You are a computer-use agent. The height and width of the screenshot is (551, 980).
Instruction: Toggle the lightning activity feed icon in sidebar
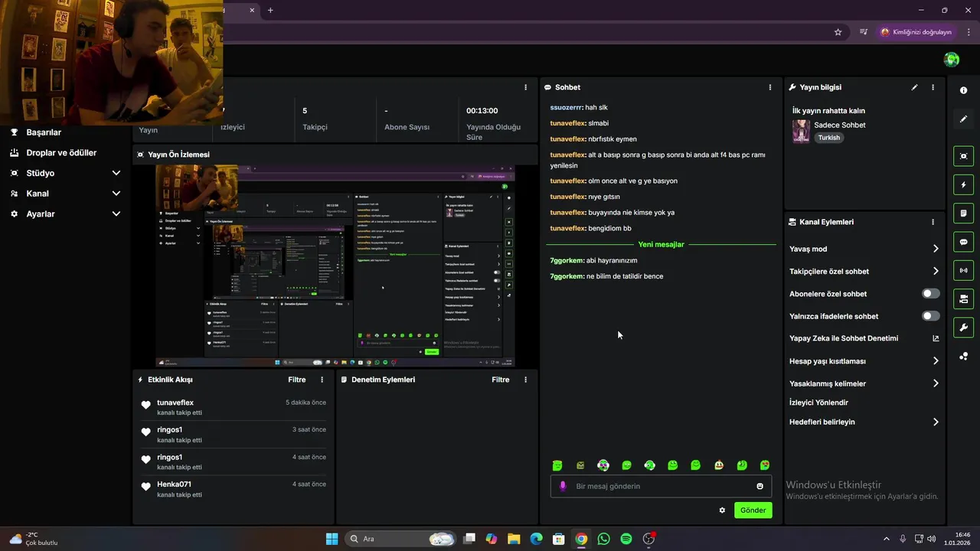[x=963, y=184]
